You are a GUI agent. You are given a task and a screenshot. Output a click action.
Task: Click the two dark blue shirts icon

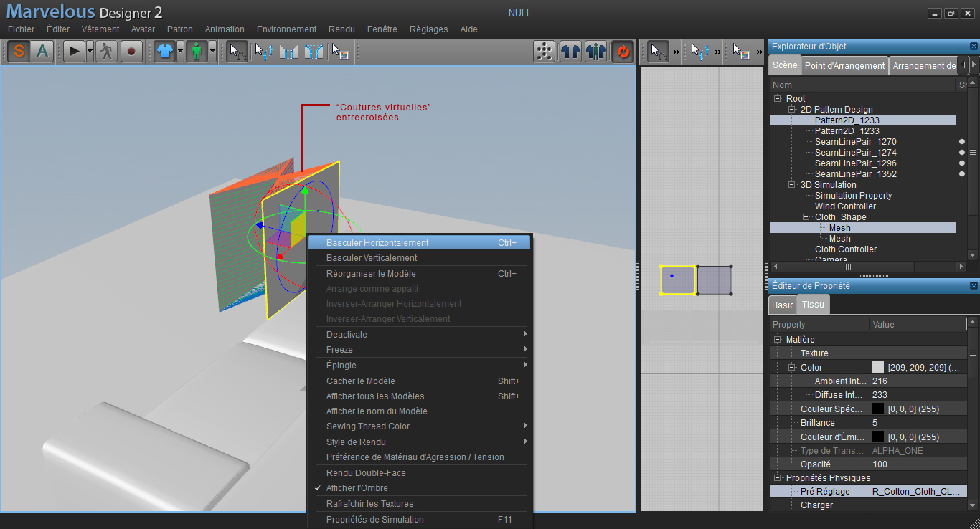(x=570, y=52)
